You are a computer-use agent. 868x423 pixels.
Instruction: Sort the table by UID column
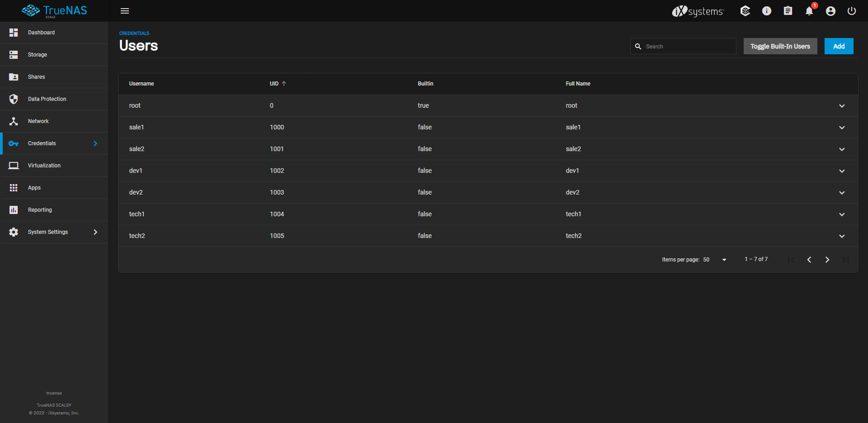click(x=274, y=84)
